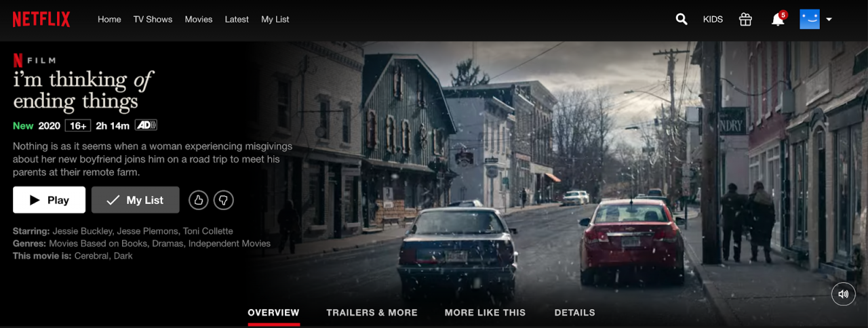Switch to Trailers & More tab

372,312
